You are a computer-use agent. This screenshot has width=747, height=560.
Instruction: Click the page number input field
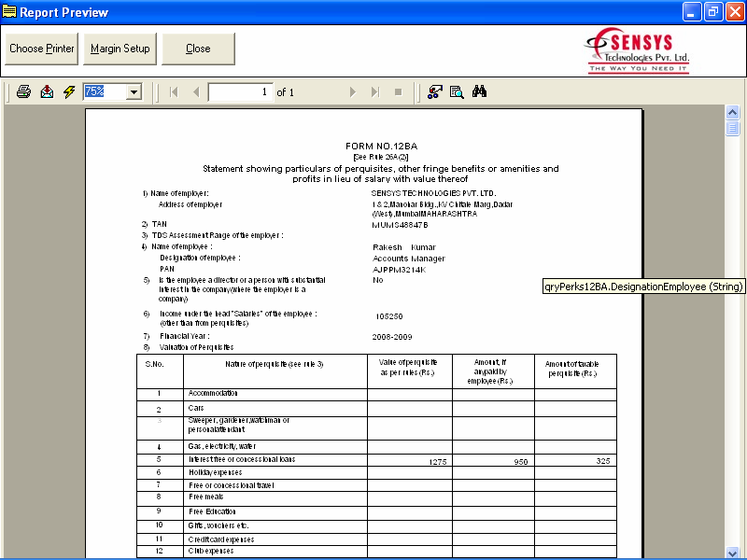click(x=241, y=91)
